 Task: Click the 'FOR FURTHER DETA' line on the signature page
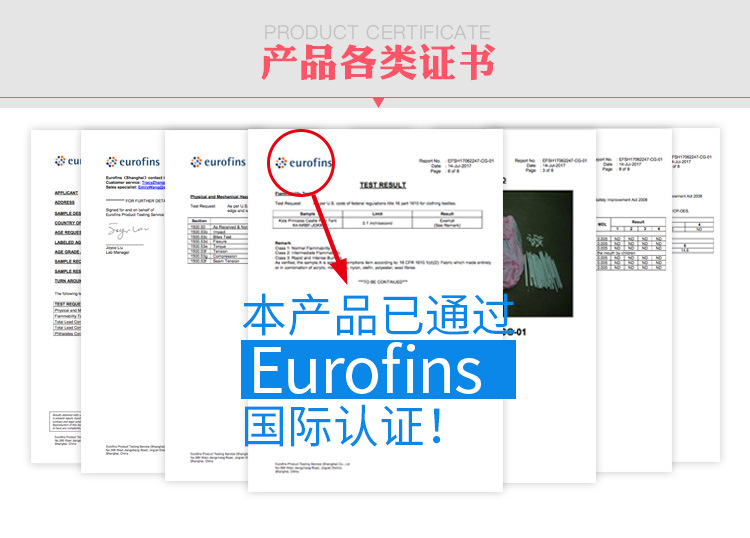pos(135,200)
